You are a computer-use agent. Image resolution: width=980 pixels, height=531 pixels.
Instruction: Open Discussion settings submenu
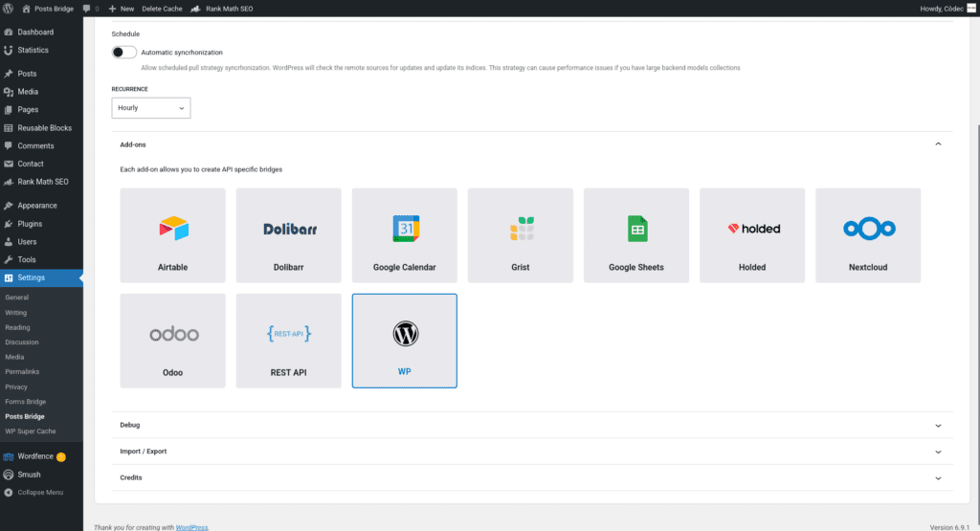[x=22, y=343]
